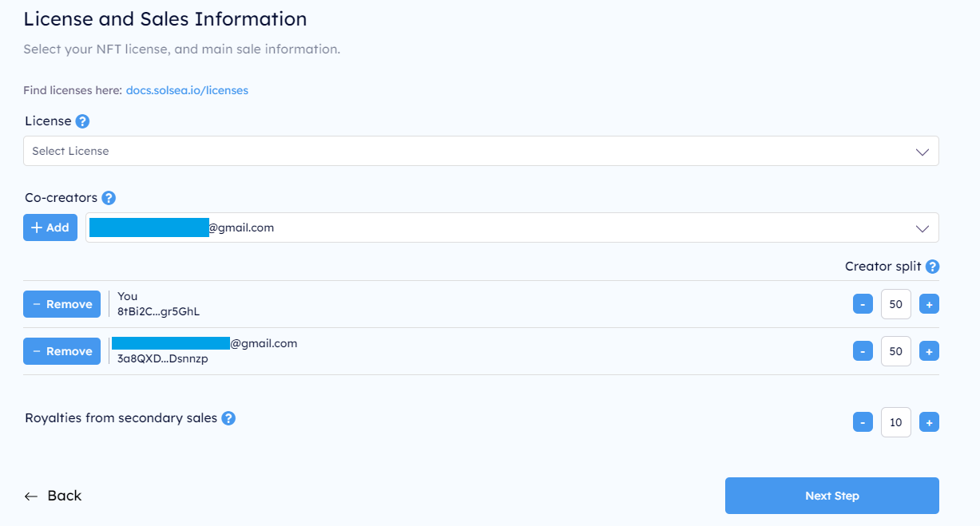This screenshot has height=526, width=980.
Task: Click the Royalties from secondary sales help icon
Action: coord(228,418)
